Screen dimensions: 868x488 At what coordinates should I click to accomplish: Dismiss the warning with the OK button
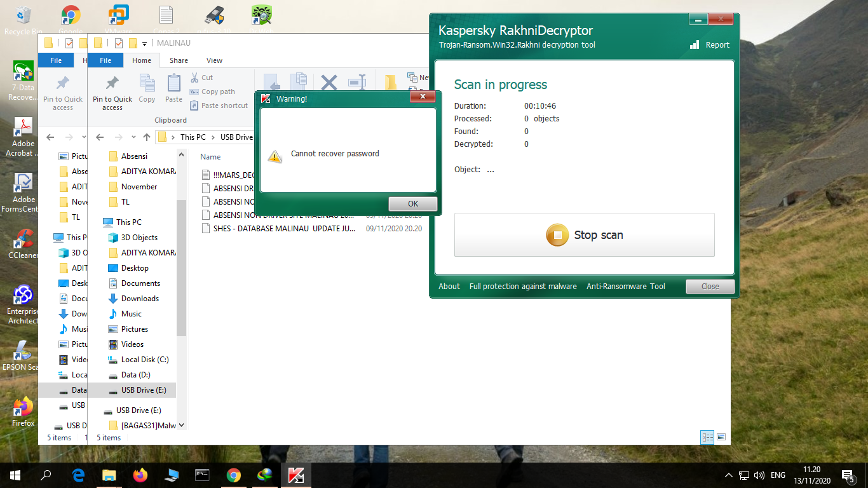[413, 204]
